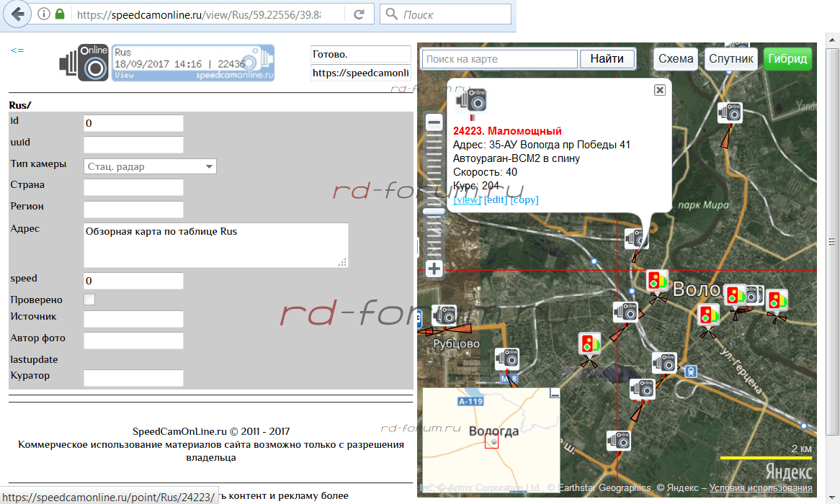Screen dimensions: 840x504
Task: Switch map to Спутник view
Action: click(730, 59)
